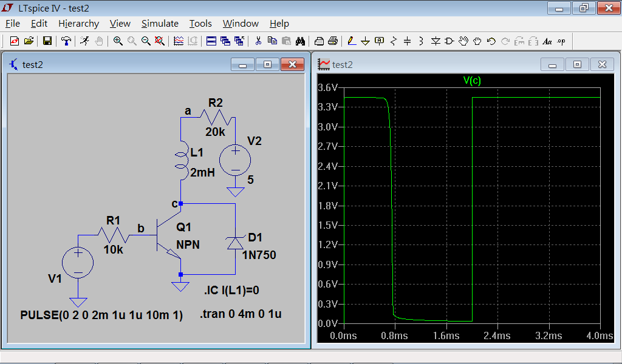Image resolution: width=622 pixels, height=364 pixels.
Task: Select the Drag hand tool
Action: pyautogui.click(x=477, y=41)
